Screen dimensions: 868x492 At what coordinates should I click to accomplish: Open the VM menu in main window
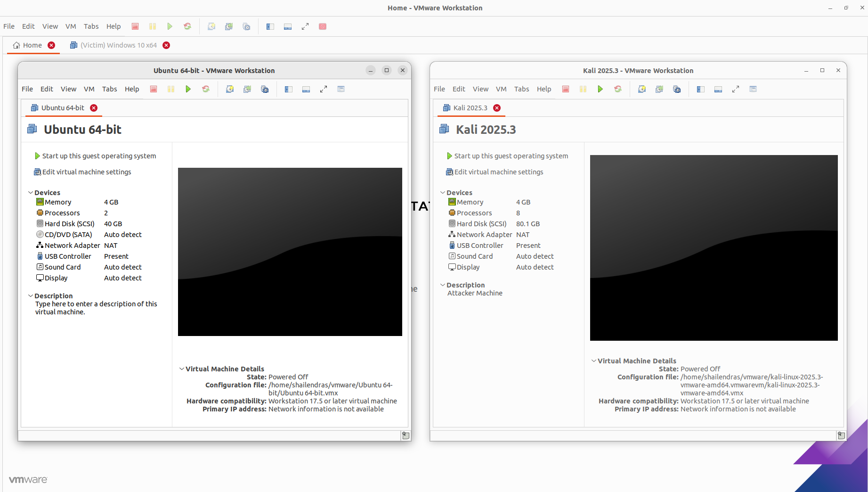click(x=71, y=26)
